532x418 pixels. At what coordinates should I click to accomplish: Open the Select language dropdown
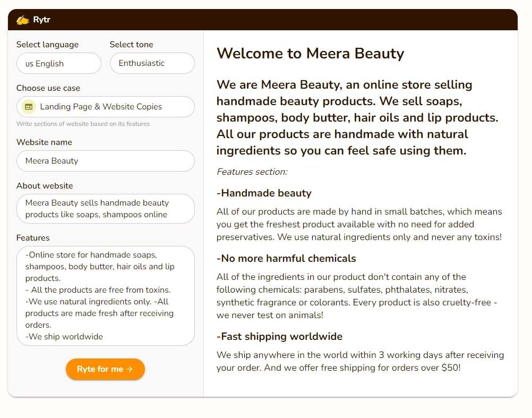click(59, 63)
